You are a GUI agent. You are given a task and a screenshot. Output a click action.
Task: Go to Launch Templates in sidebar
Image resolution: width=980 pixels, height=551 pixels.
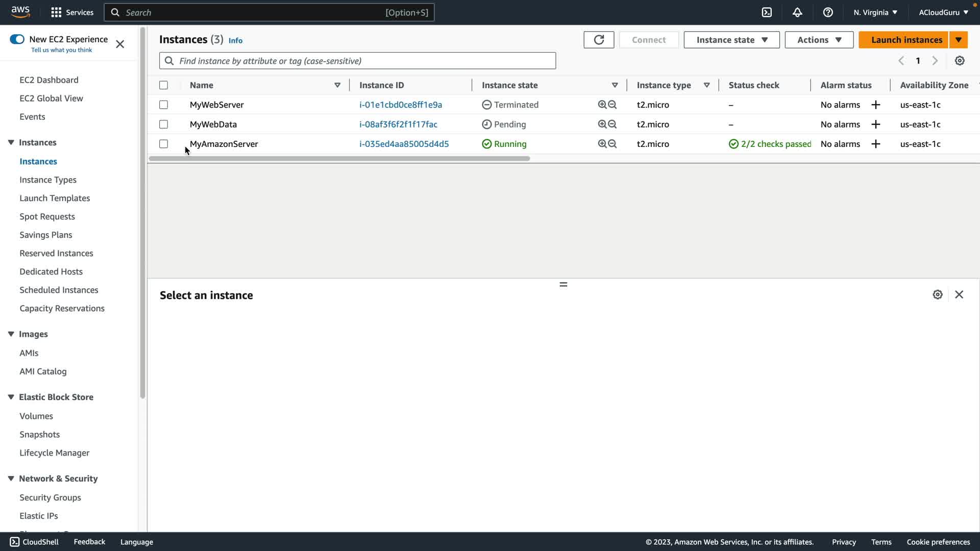pos(55,198)
